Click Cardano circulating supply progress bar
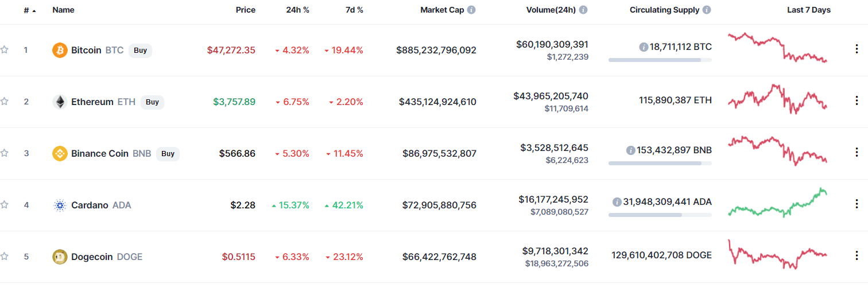868x287 pixels. tap(660, 215)
